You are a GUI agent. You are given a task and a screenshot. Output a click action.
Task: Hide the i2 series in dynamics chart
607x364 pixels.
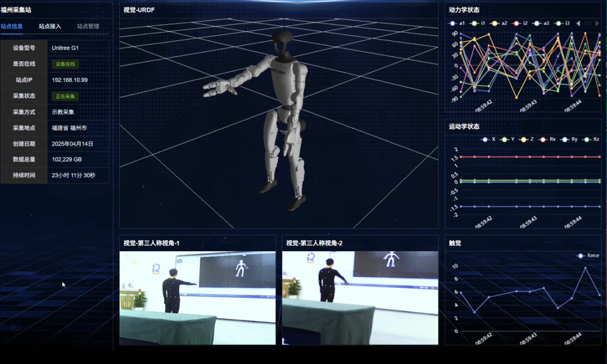[520, 23]
